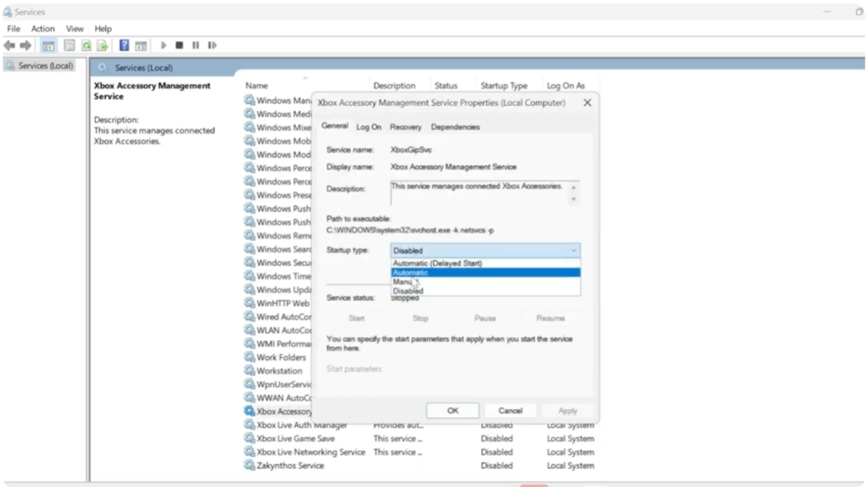Click the Back arrow in the toolbar
868x487 pixels.
9,46
